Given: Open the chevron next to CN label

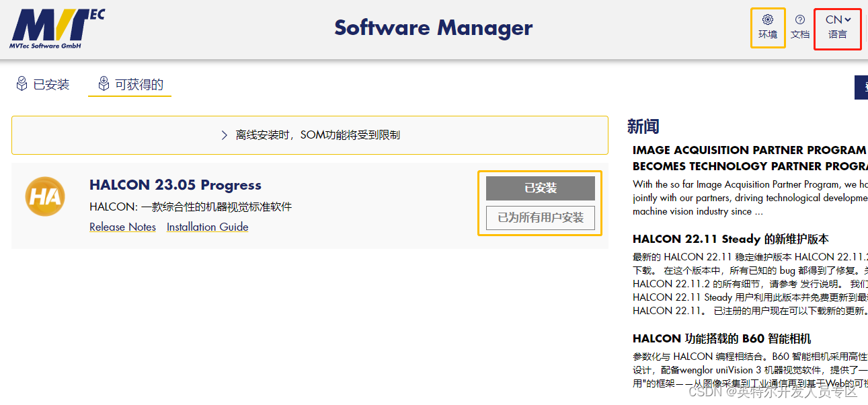Looking at the screenshot, I should 847,20.
